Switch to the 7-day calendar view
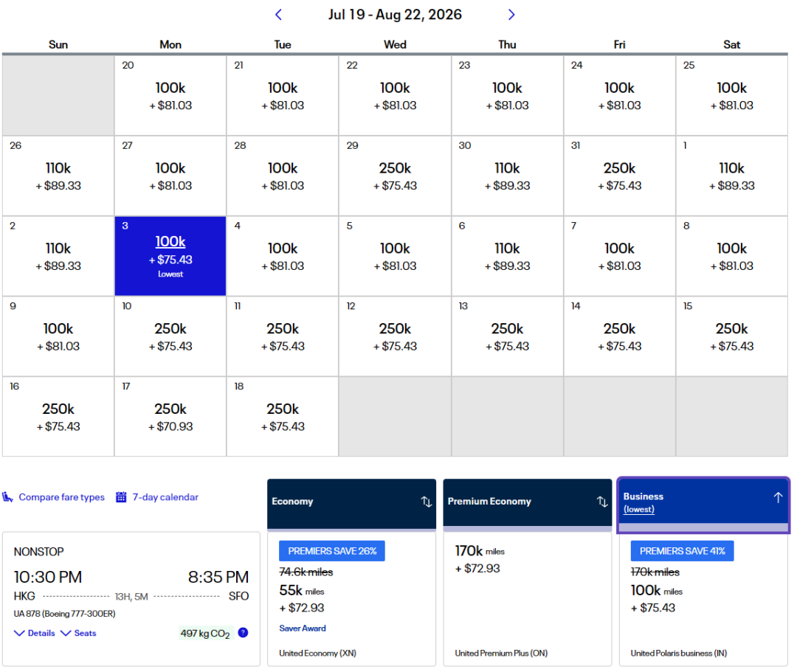The image size is (797, 672). pos(165,497)
